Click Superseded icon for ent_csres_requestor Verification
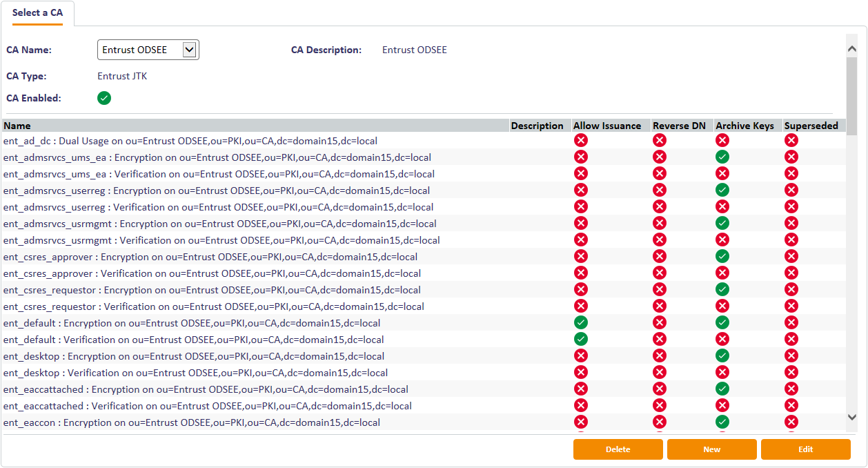868x468 pixels. (791, 306)
